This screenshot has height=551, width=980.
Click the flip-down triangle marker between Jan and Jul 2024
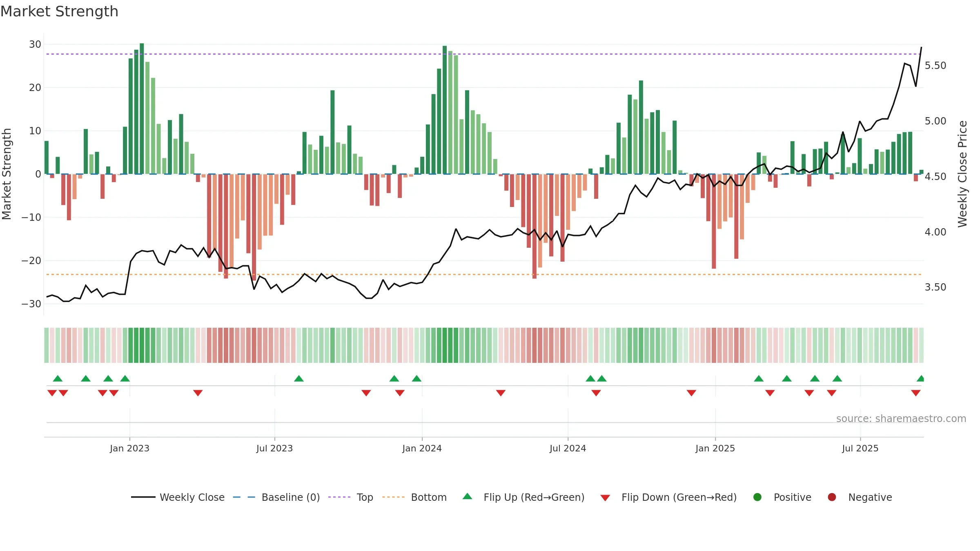[x=501, y=393]
